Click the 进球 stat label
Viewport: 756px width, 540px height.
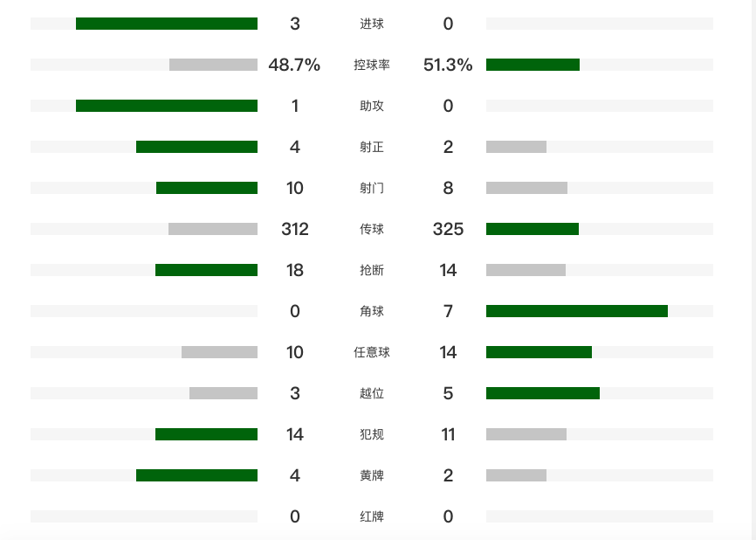coord(371,24)
